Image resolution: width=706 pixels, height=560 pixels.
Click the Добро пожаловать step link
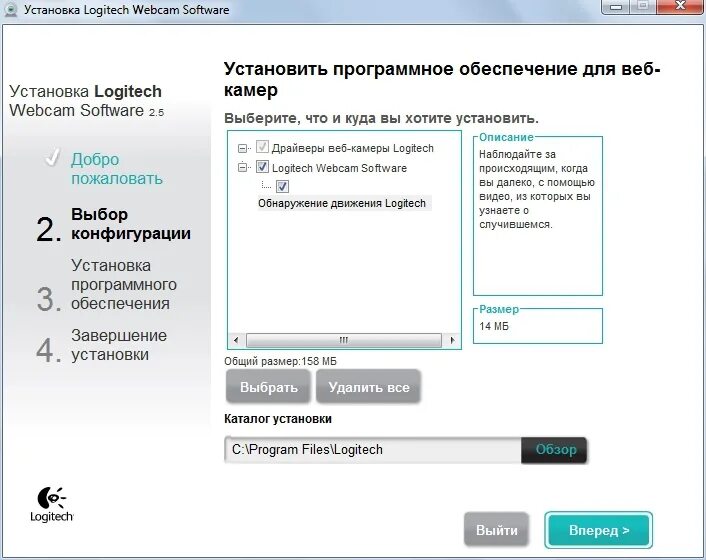(x=117, y=169)
